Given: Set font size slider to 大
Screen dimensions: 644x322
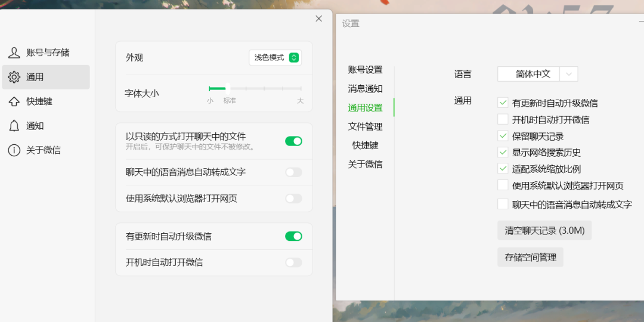Looking at the screenshot, I should [x=301, y=88].
